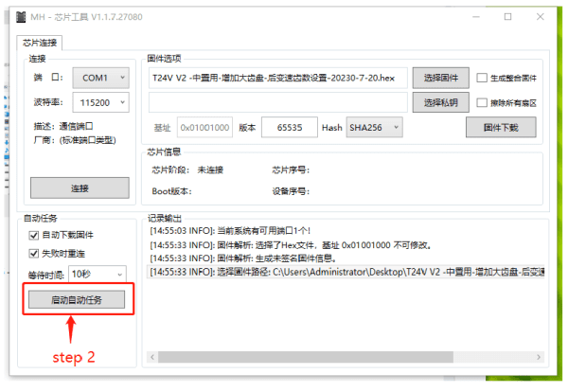Image resolution: width=568 pixels, height=392 pixels.
Task: Enable the 生成整合固件 checkbox
Action: [x=482, y=78]
